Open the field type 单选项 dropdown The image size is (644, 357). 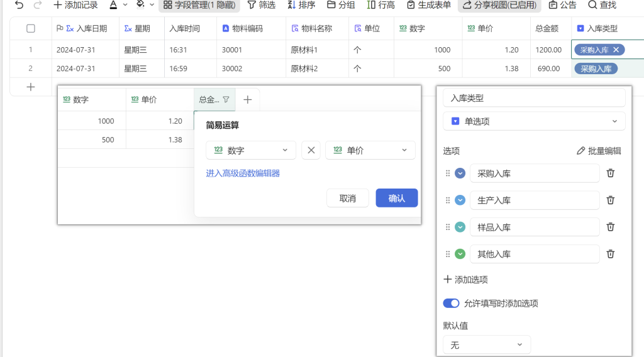coord(534,121)
